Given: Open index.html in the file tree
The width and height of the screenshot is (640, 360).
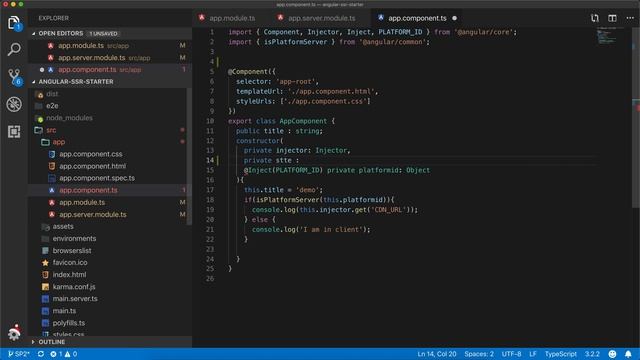Looking at the screenshot, I should (x=69, y=275).
